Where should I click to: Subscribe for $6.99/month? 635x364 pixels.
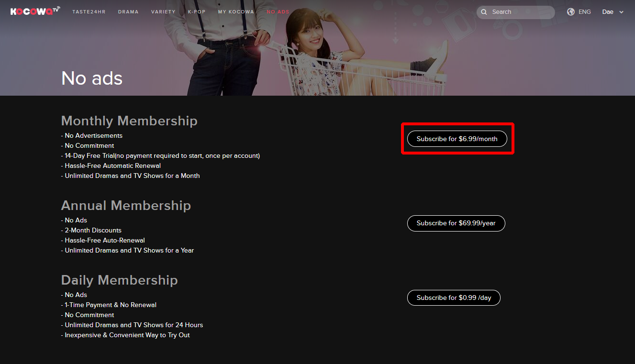(x=457, y=139)
